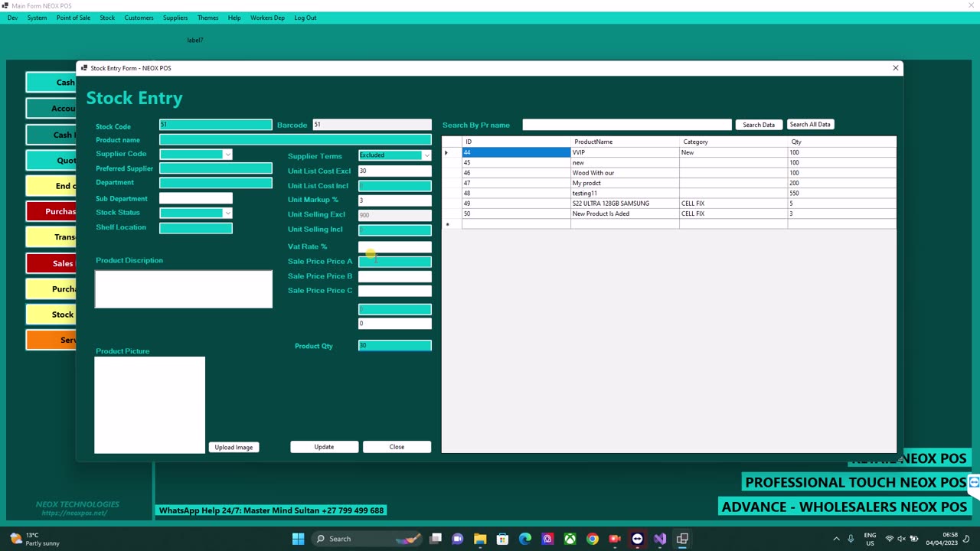Click the Qty column header

point(842,142)
